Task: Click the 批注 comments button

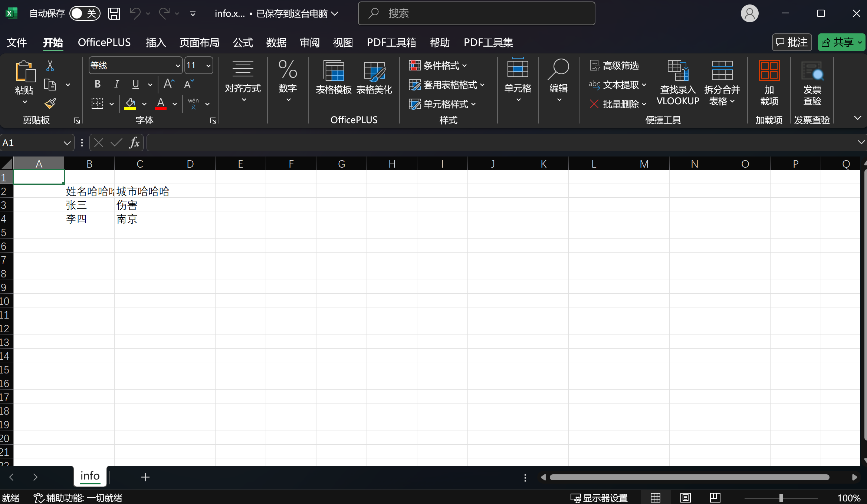Action: tap(792, 42)
